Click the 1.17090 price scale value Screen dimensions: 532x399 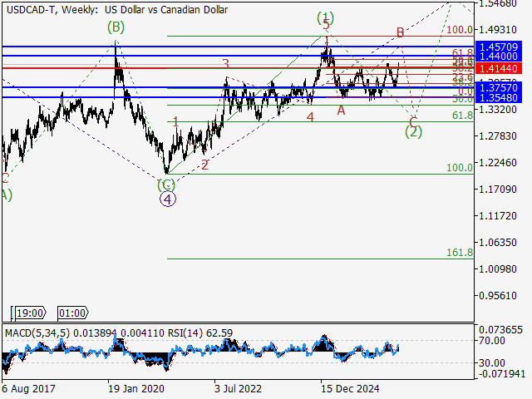[498, 189]
